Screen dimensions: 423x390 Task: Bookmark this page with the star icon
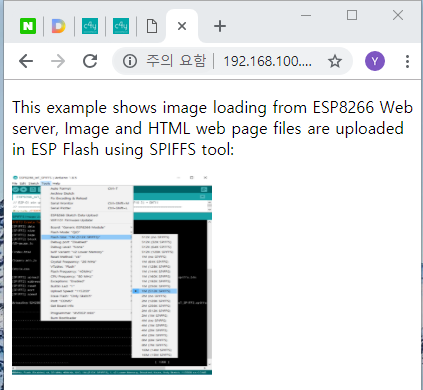335,61
